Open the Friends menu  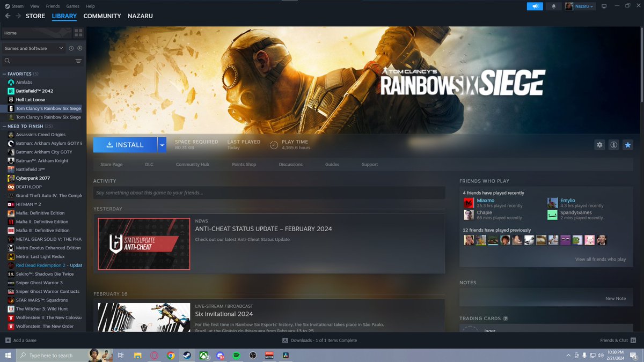(x=53, y=6)
